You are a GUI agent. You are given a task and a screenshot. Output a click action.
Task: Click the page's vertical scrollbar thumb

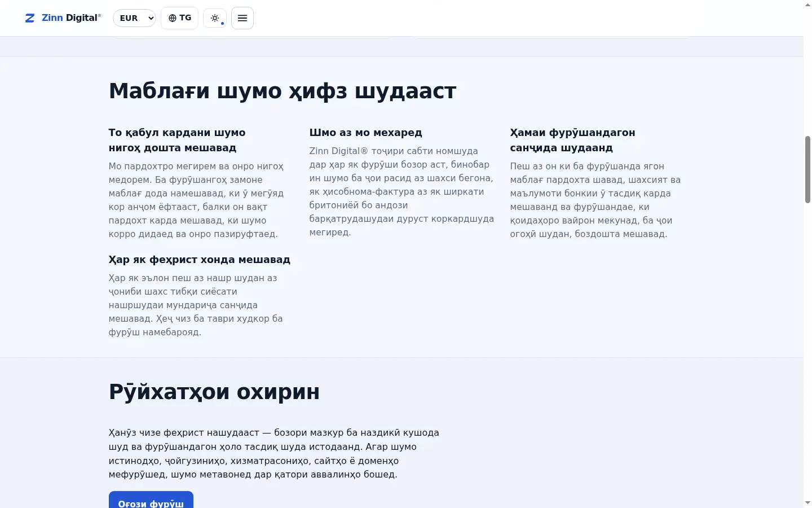[807, 169]
